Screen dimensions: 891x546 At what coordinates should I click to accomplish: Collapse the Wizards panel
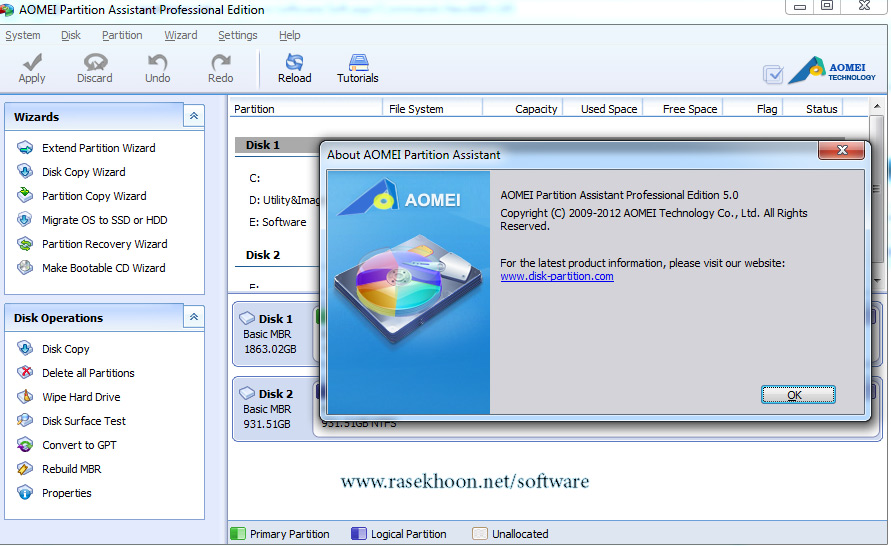[x=194, y=116]
